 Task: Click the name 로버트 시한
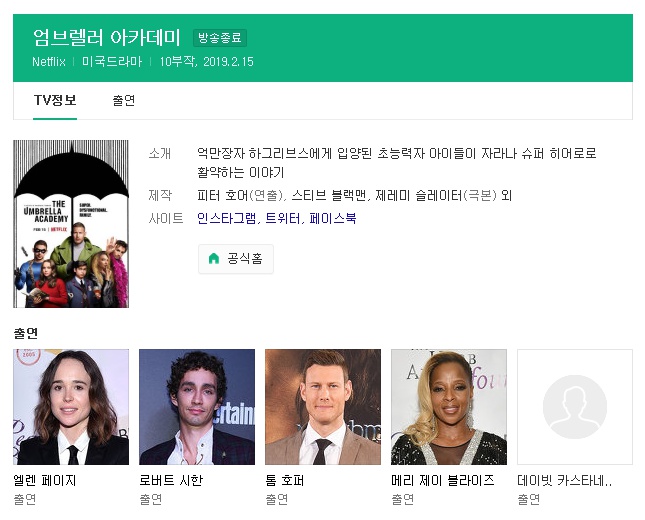pyautogui.click(x=171, y=481)
